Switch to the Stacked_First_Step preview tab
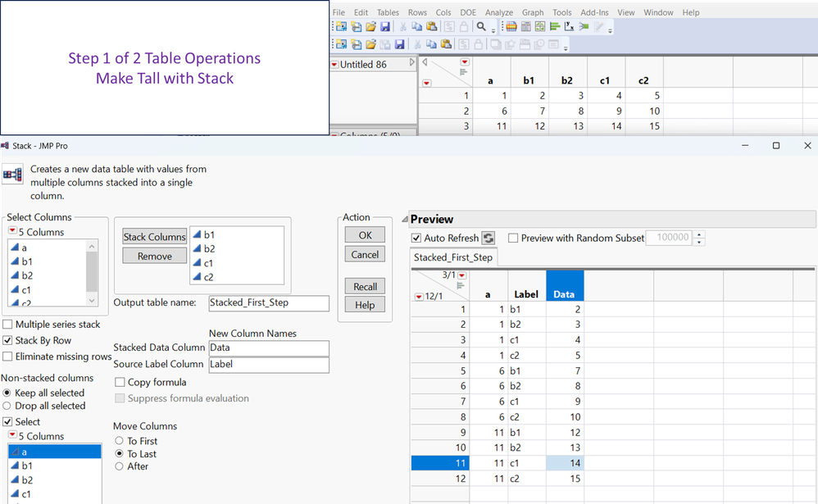This screenshot has height=504, width=818. [x=453, y=257]
